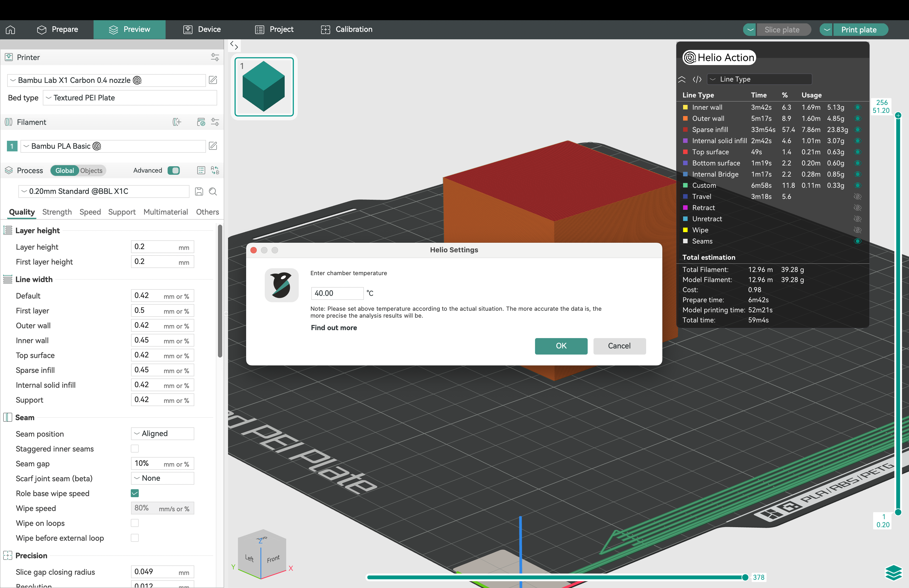This screenshot has width=909, height=588.
Task: Open the printer preset dropdown
Action: (107, 80)
